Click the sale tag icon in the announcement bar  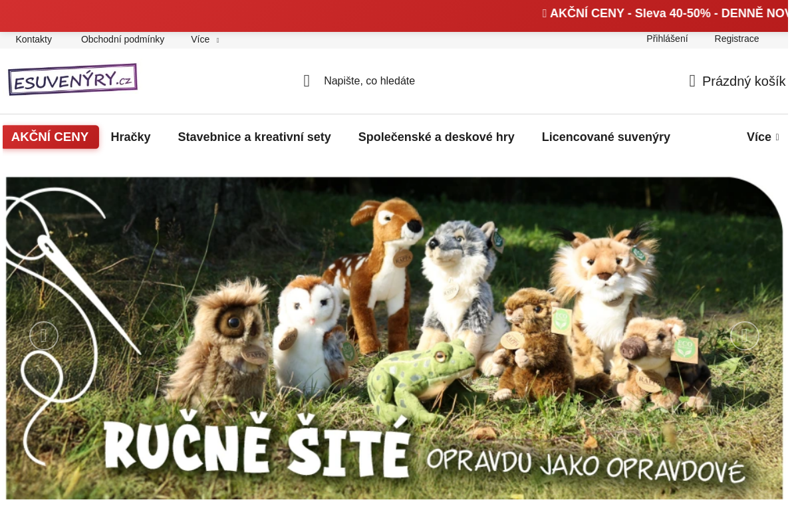tap(545, 13)
